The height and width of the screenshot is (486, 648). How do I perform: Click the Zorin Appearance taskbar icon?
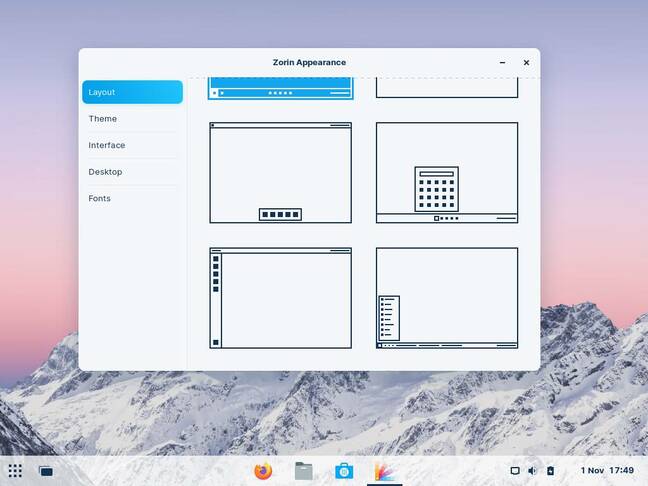pyautogui.click(x=385, y=471)
